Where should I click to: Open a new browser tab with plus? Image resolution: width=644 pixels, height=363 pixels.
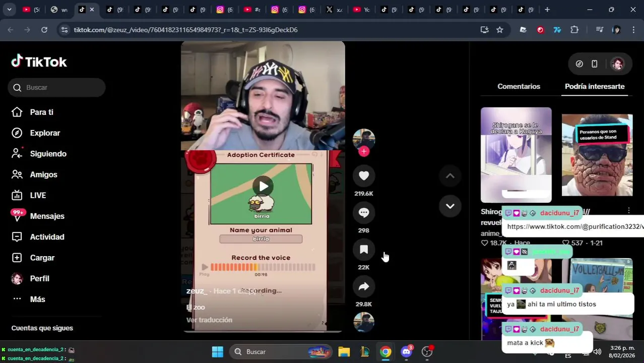coord(547,10)
